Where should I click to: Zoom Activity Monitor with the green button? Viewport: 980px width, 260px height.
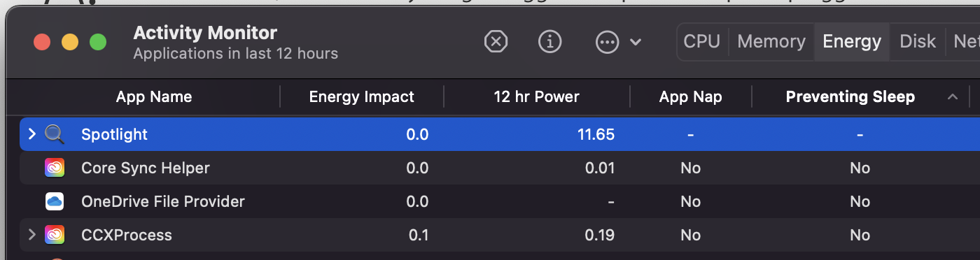coord(98,42)
